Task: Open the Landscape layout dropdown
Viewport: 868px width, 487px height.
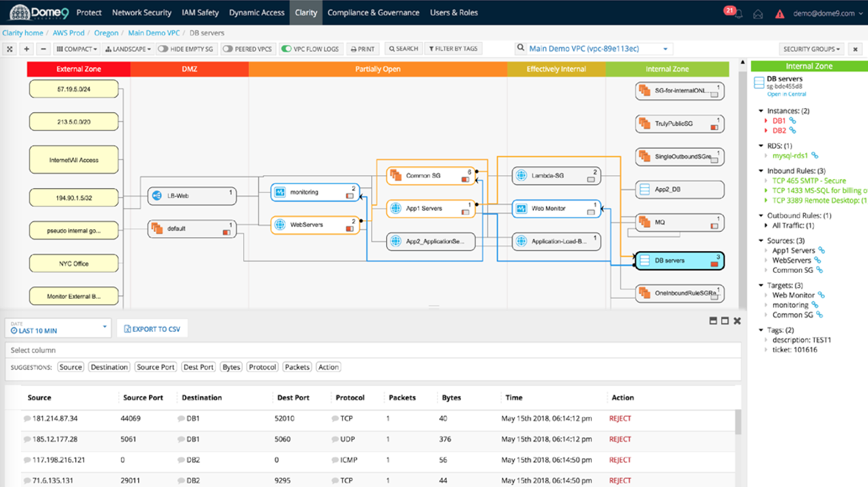Action: point(128,49)
